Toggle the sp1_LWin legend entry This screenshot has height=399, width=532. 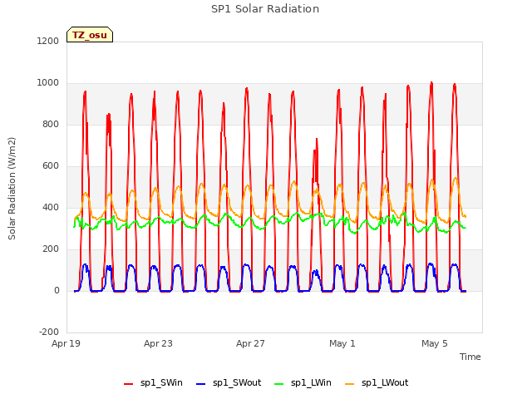(x=303, y=383)
